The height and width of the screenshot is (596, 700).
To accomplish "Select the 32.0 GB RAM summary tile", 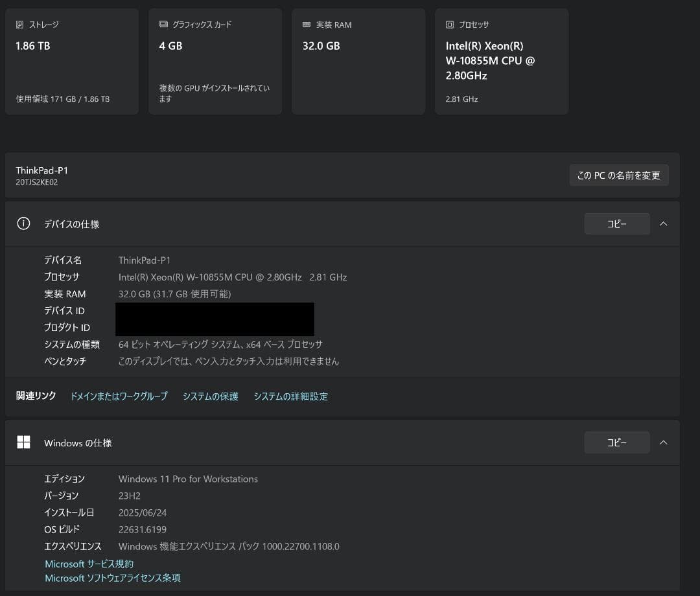I will pyautogui.click(x=358, y=62).
